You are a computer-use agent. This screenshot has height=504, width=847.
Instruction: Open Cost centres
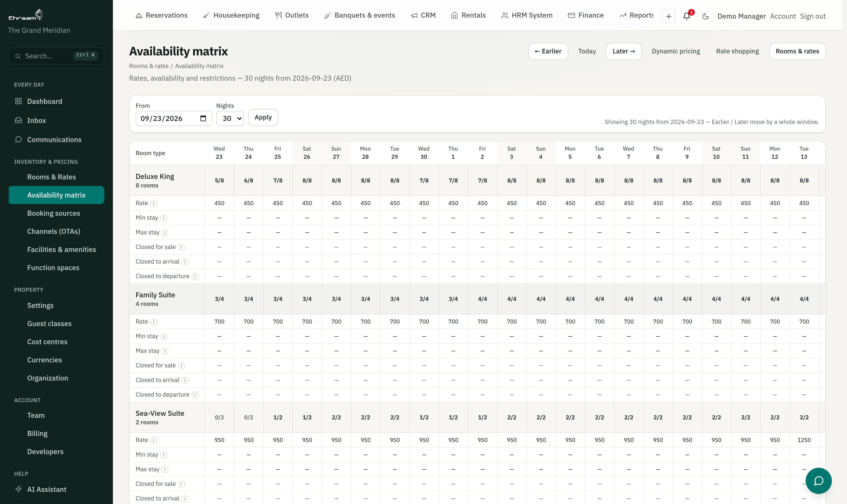tap(56, 342)
